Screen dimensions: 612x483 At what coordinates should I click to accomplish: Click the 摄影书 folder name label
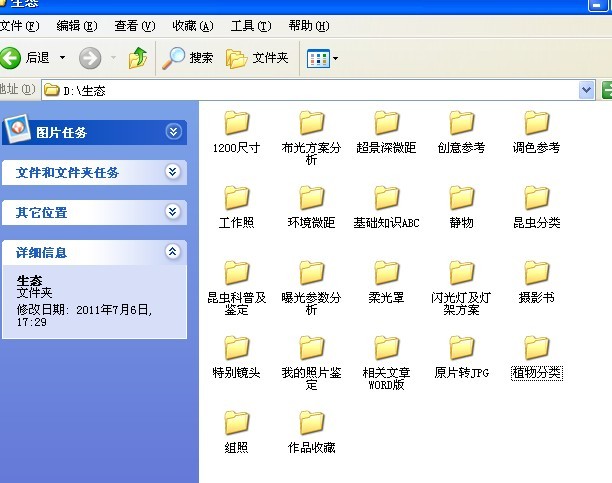point(537,298)
